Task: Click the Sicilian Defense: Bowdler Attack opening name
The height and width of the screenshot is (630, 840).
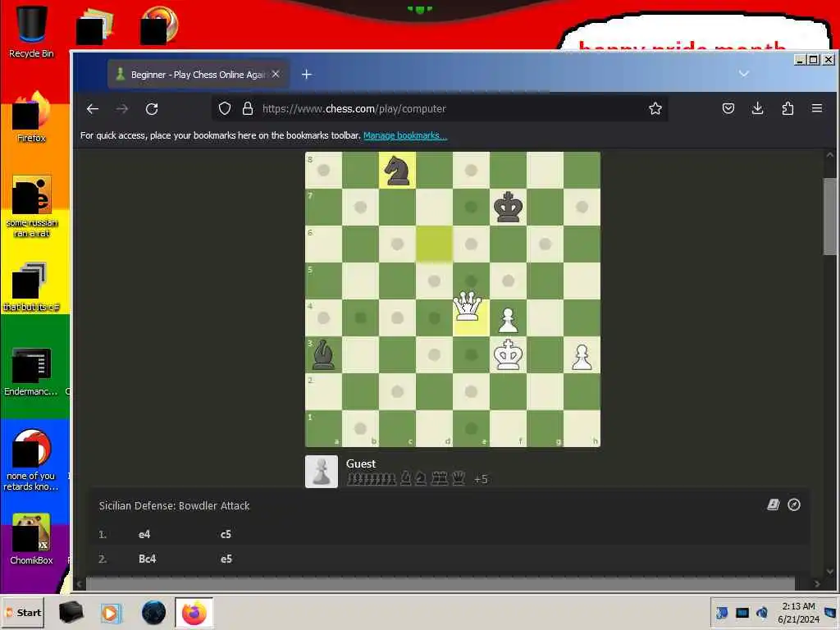Action: click(174, 505)
